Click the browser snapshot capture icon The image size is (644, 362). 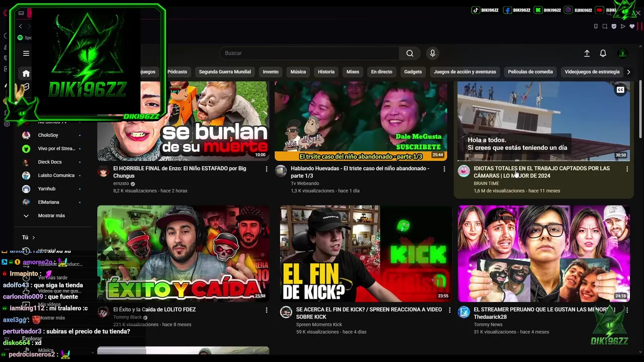pyautogui.click(x=605, y=26)
